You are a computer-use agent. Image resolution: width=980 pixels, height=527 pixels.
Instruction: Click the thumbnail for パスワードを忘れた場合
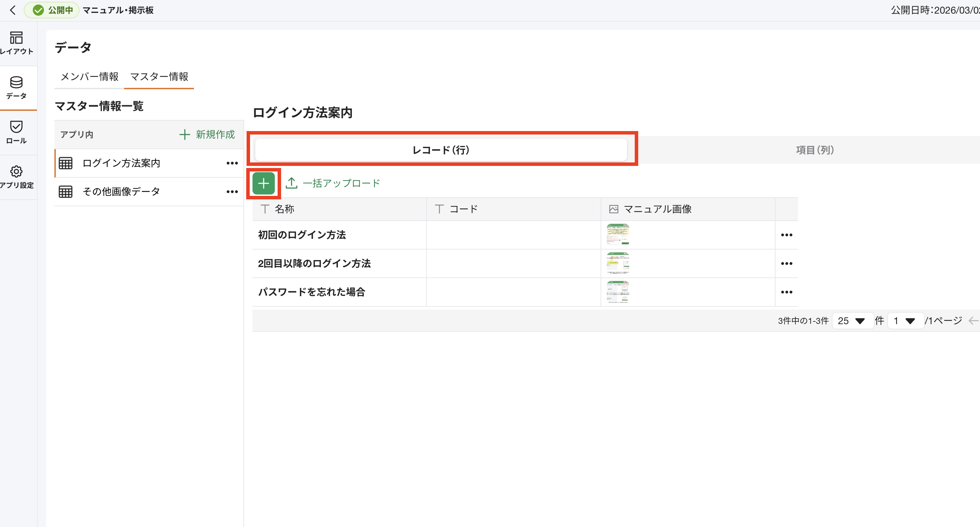click(x=618, y=292)
